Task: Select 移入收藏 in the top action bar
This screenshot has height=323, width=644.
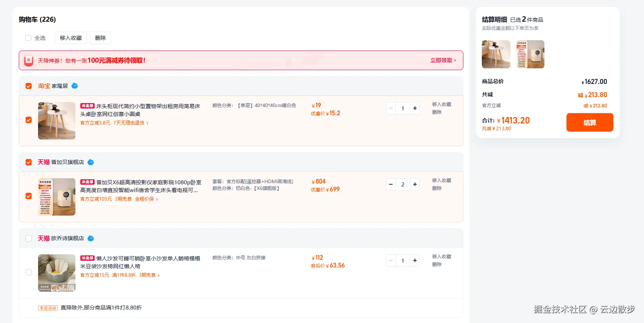Action: pos(70,38)
